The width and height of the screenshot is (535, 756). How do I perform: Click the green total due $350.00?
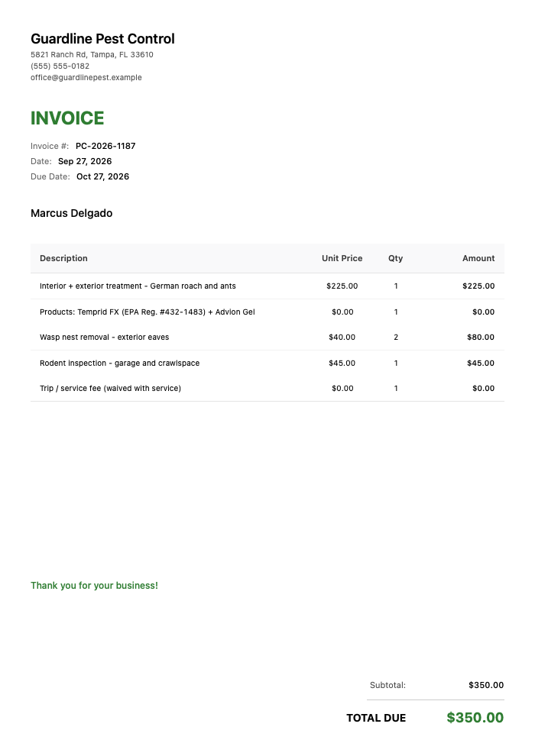[475, 717]
